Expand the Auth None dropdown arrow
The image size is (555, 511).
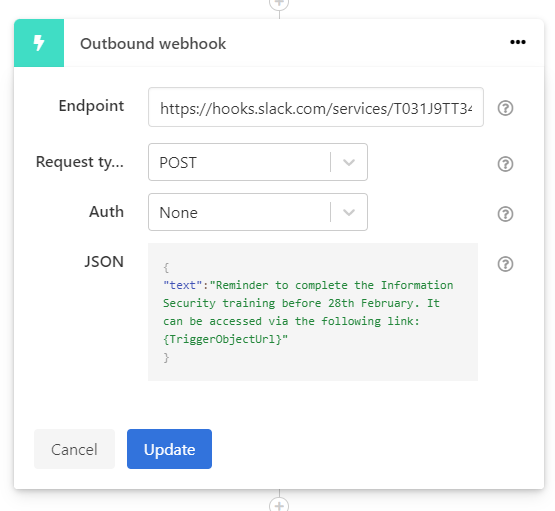click(349, 212)
